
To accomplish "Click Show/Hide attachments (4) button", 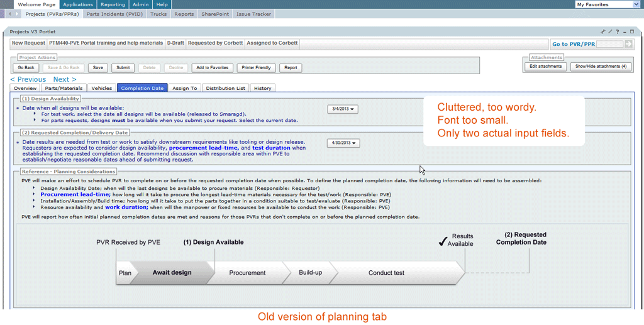I will tap(601, 67).
